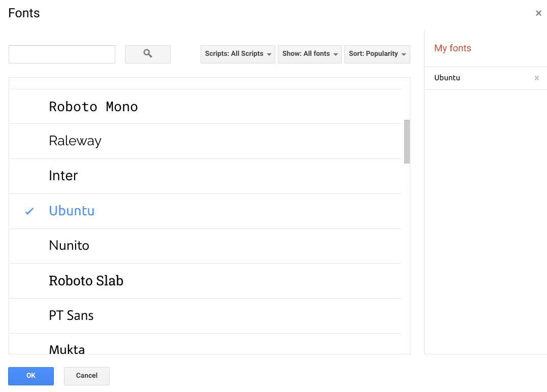Click the Cancel button

tap(87, 376)
